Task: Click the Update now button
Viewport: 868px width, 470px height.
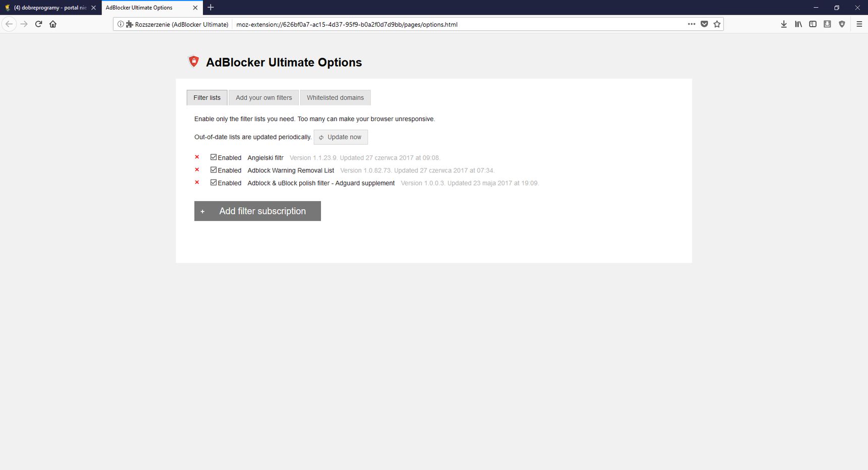Action: (341, 137)
